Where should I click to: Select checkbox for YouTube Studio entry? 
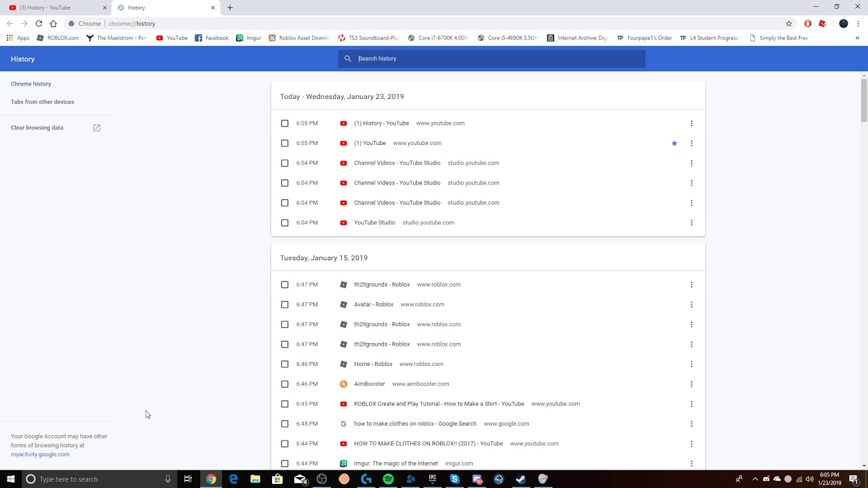[x=285, y=222]
